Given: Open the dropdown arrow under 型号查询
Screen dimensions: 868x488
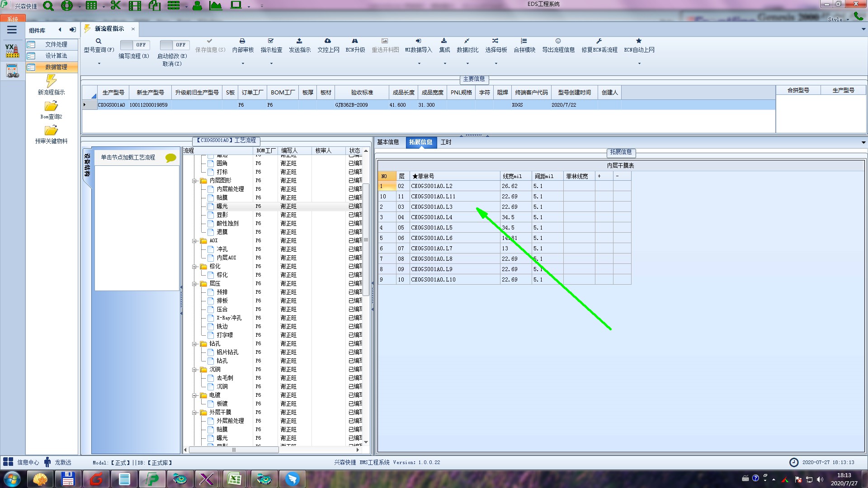Looking at the screenshot, I should 99,64.
